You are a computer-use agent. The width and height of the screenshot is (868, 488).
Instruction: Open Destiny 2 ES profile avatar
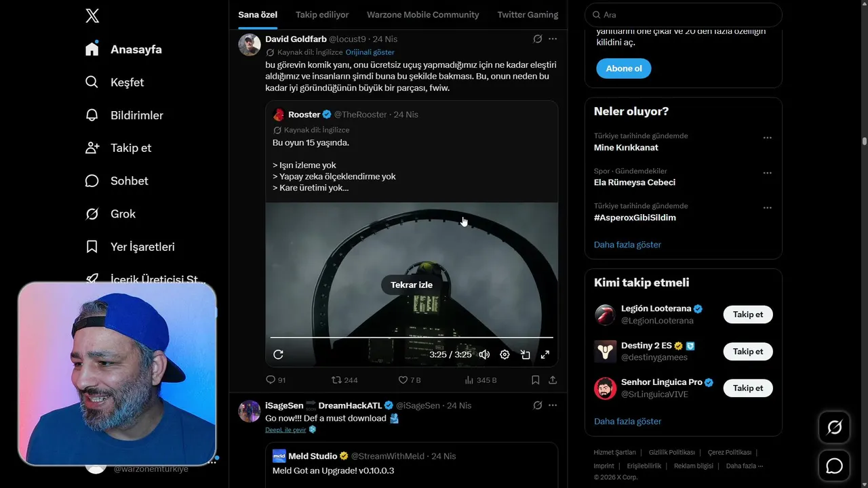[605, 351]
